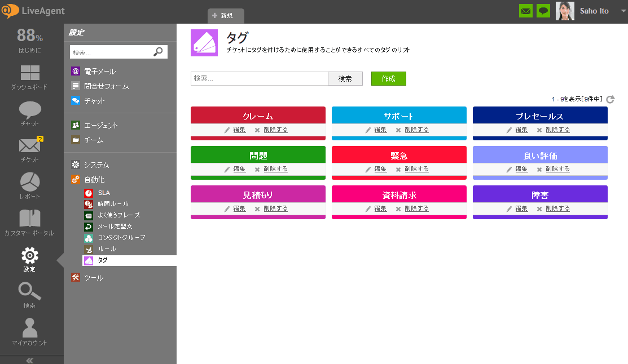
Task: Delete the 障害 tag
Action: point(557,208)
